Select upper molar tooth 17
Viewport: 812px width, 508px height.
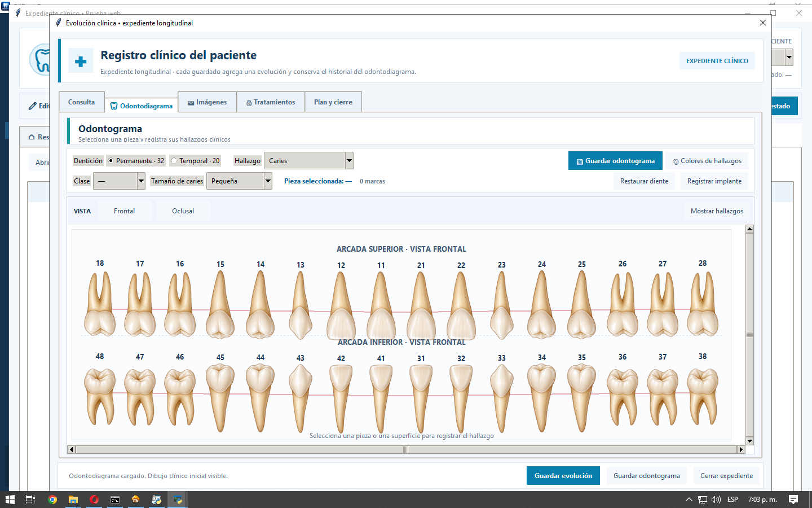140,304
